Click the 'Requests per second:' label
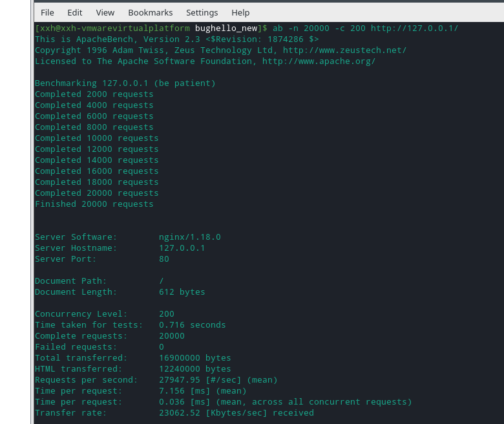 pos(86,379)
